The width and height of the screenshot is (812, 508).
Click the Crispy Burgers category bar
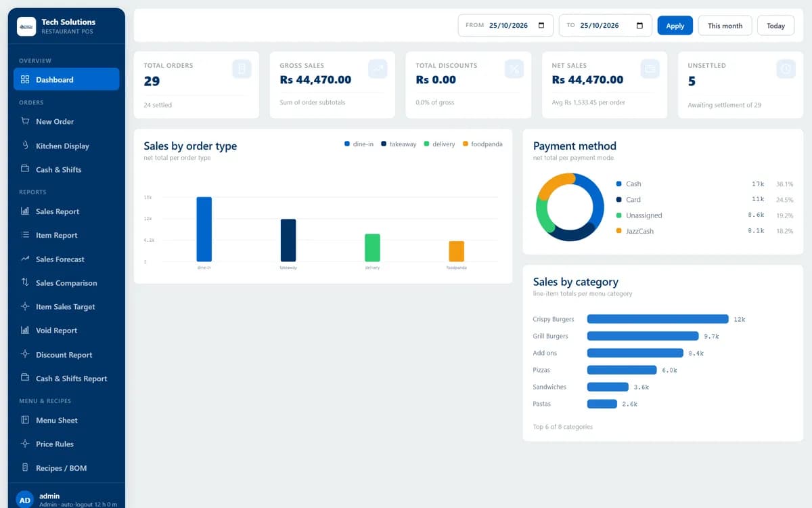coord(658,319)
